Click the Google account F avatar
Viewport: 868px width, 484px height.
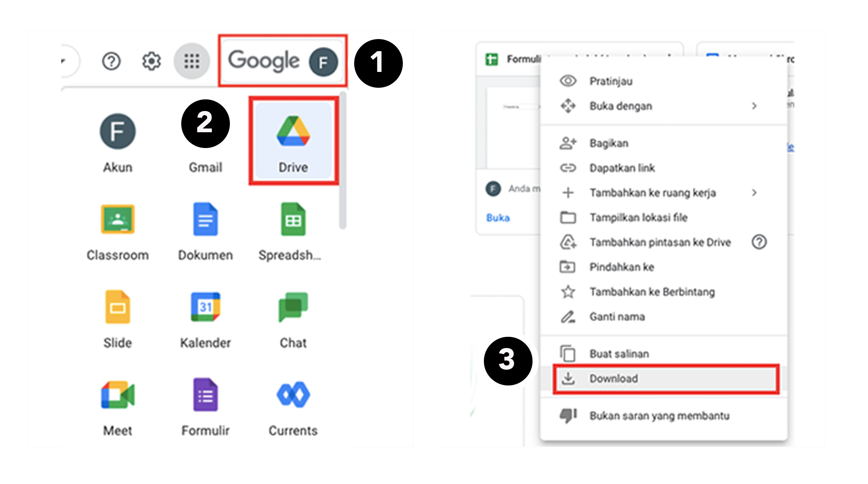[x=323, y=62]
